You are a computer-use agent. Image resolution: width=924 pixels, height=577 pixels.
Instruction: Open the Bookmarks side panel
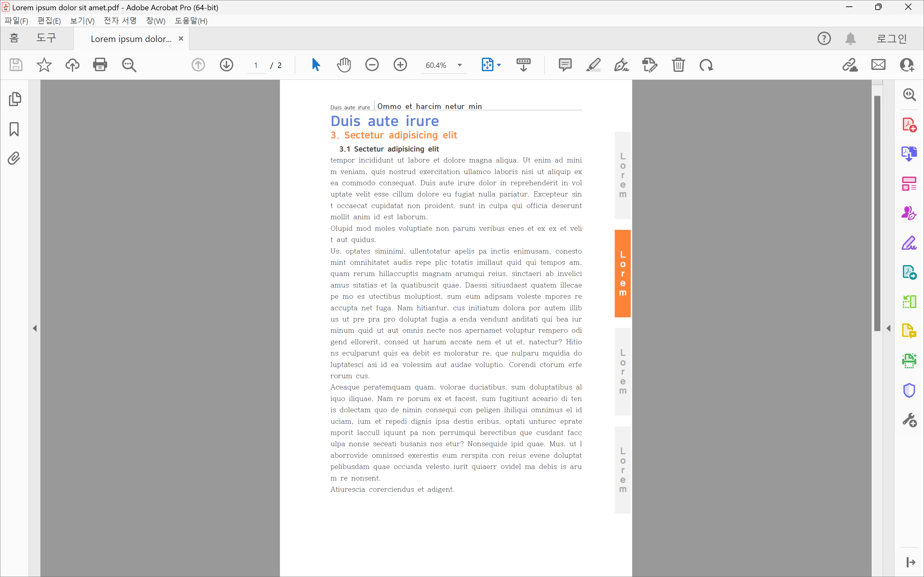coord(14,130)
